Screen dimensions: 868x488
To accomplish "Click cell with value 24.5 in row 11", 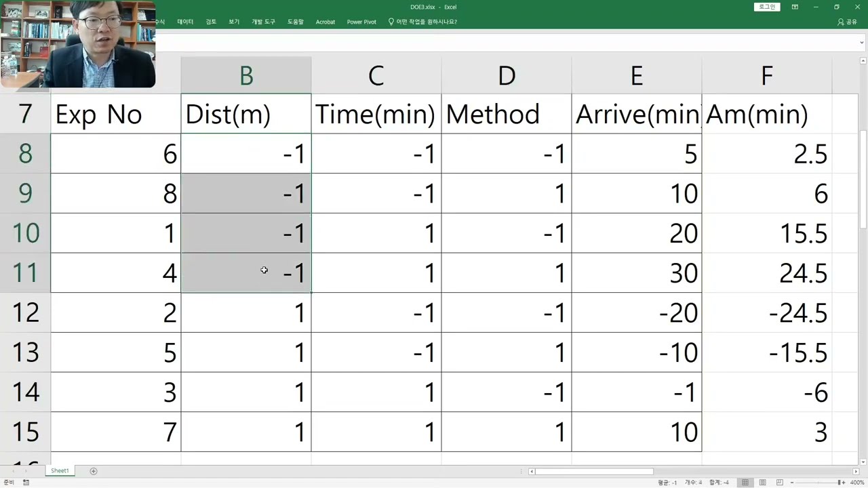I will coord(767,273).
